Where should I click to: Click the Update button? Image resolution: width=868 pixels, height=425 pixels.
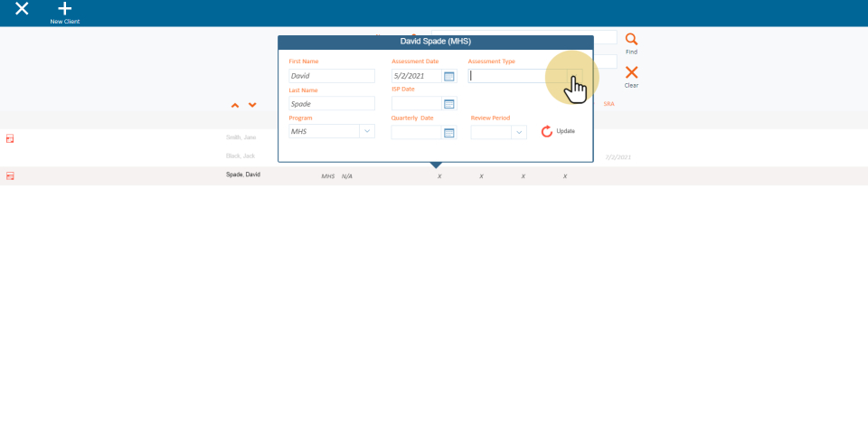558,132
